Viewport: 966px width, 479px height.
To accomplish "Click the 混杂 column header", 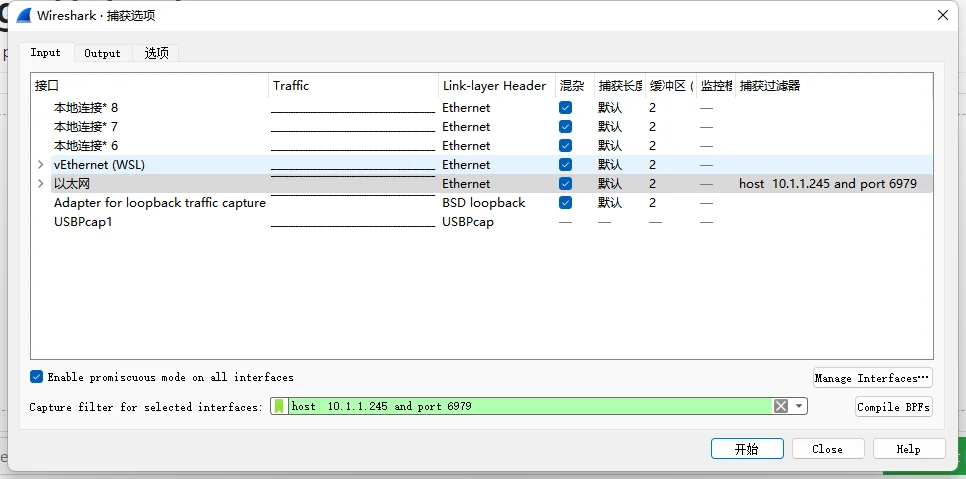I will click(x=574, y=86).
